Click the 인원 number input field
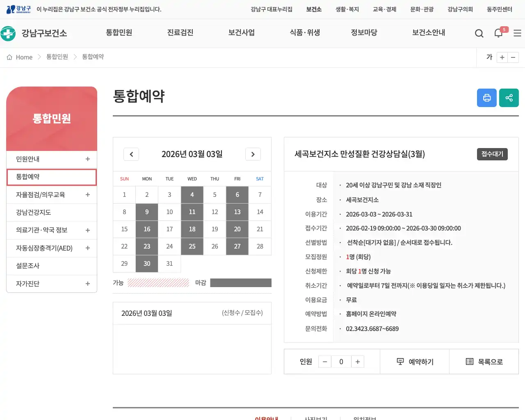This screenshot has height=420, width=525. [341, 362]
